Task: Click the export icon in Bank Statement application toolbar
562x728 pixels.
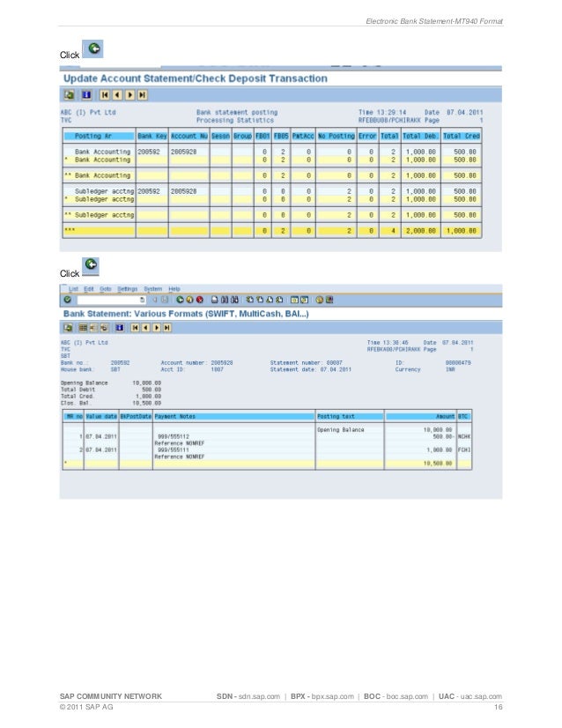Action: pos(68,327)
